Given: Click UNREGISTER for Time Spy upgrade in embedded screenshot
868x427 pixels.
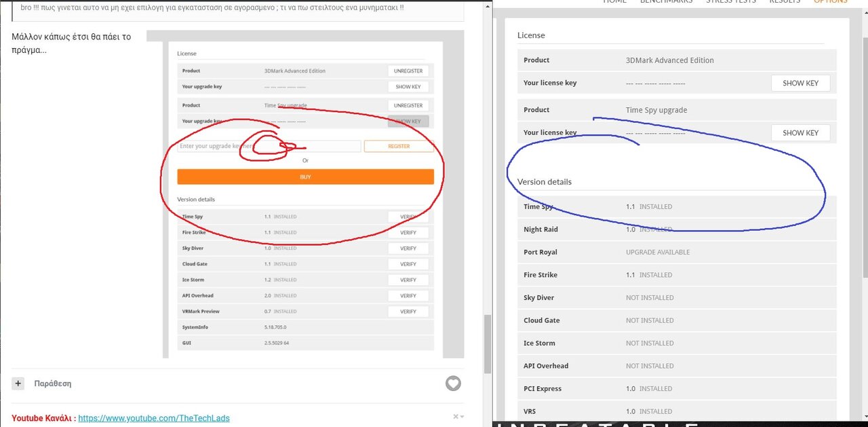Looking at the screenshot, I should coord(408,105).
